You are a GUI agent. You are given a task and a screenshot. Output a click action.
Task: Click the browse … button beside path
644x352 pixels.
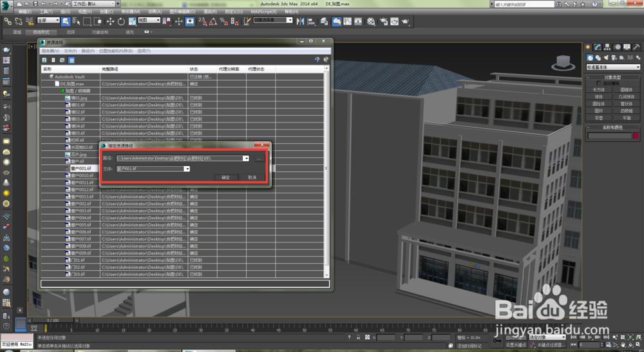click(259, 159)
